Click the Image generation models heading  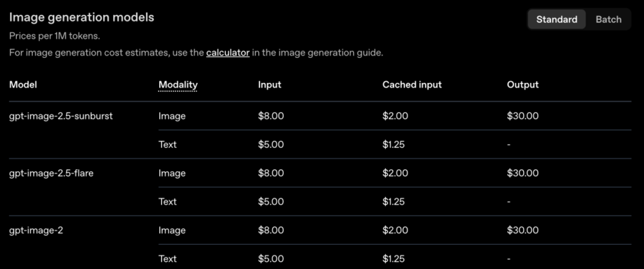click(x=82, y=17)
